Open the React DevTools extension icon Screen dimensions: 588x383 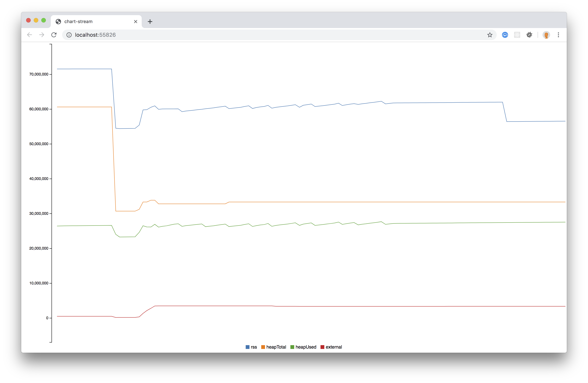tap(517, 35)
